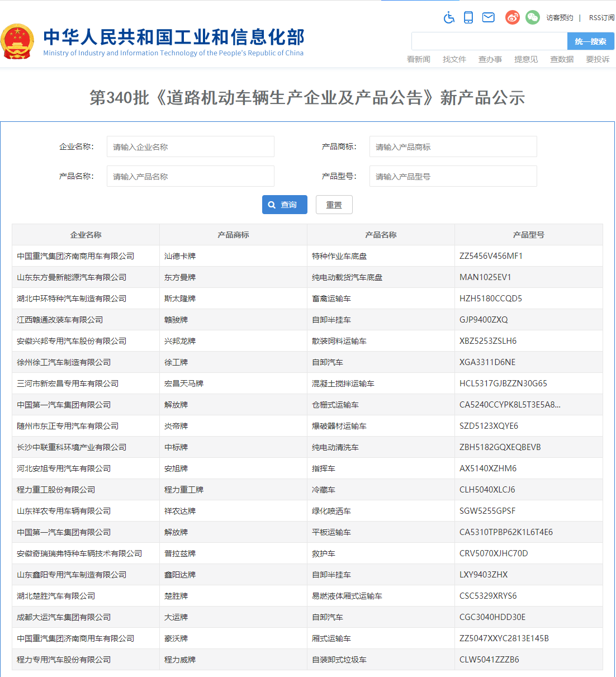Click the 重置 reset button
The image size is (616, 677).
(334, 205)
